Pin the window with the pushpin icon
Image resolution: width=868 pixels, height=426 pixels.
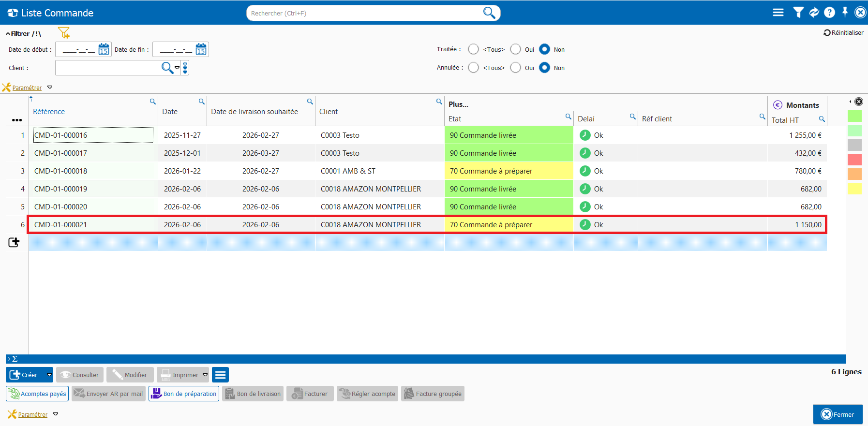coord(845,13)
